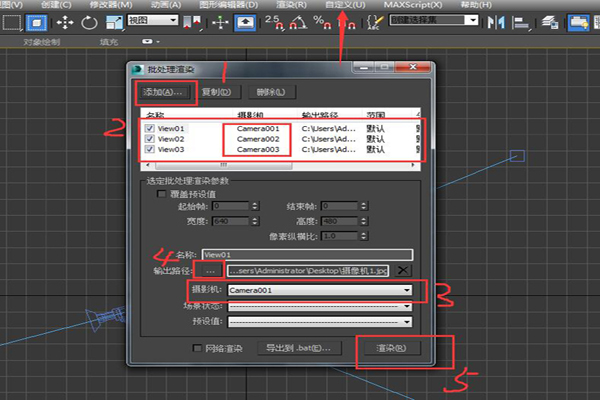
Task: Browse output path with ... button
Action: click(x=210, y=270)
